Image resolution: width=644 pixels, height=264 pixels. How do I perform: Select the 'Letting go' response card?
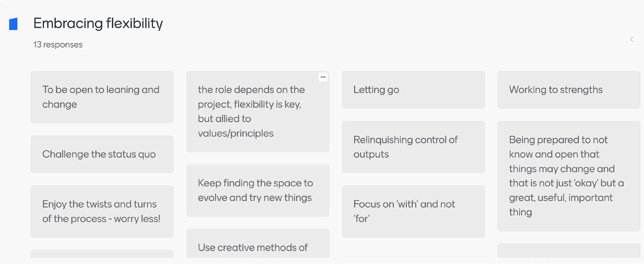tap(413, 90)
